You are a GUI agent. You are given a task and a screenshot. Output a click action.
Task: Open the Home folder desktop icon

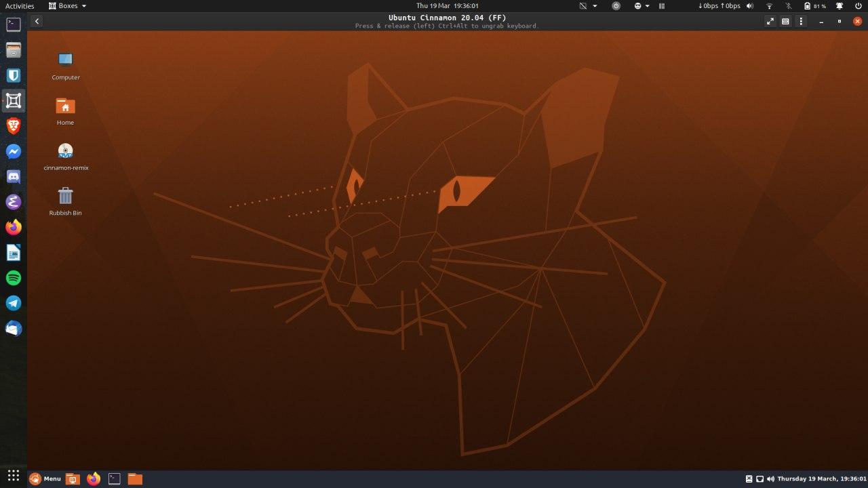(65, 111)
